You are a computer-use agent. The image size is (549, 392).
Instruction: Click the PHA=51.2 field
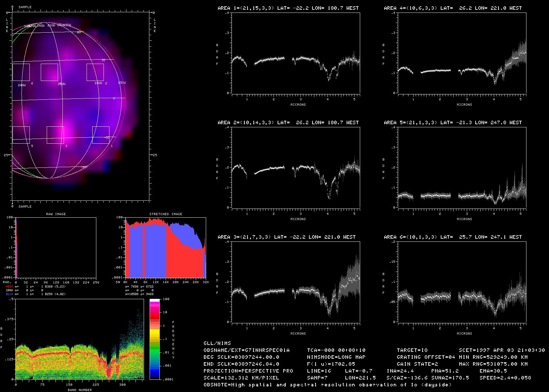(445, 371)
